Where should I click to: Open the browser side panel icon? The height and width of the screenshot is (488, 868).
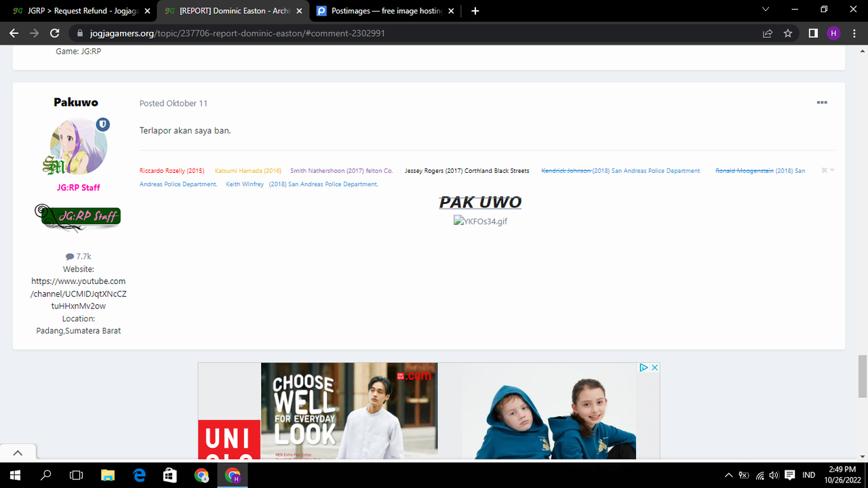tap(813, 33)
